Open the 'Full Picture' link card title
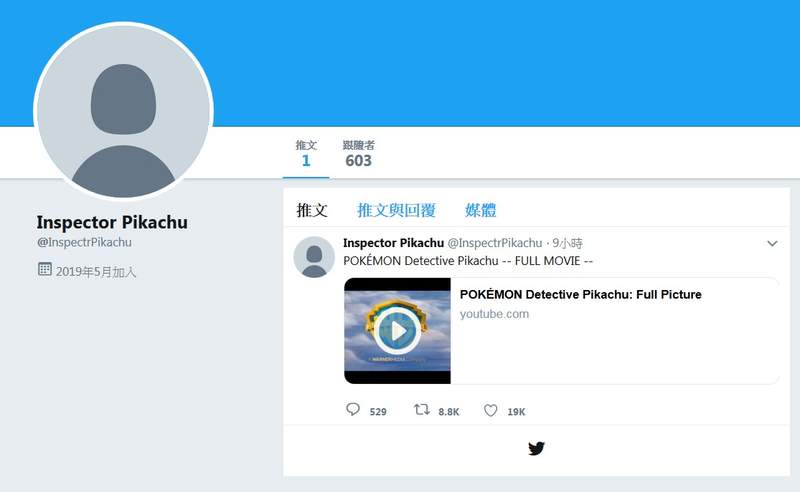800x492 pixels. 581,294
